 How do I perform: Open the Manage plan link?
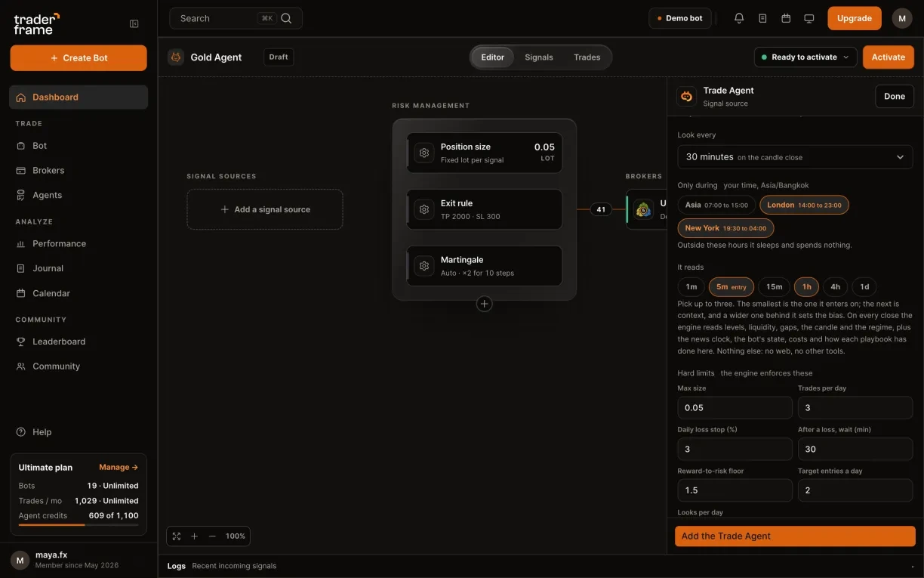click(x=119, y=467)
